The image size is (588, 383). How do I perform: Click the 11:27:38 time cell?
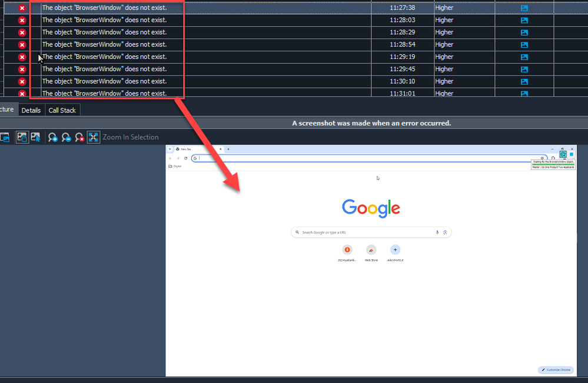[403, 8]
